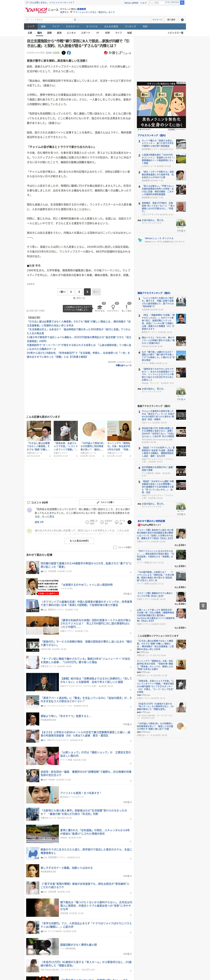The image size is (210, 980).
Task: Select the ライブ main tab
Action: pos(56,27)
